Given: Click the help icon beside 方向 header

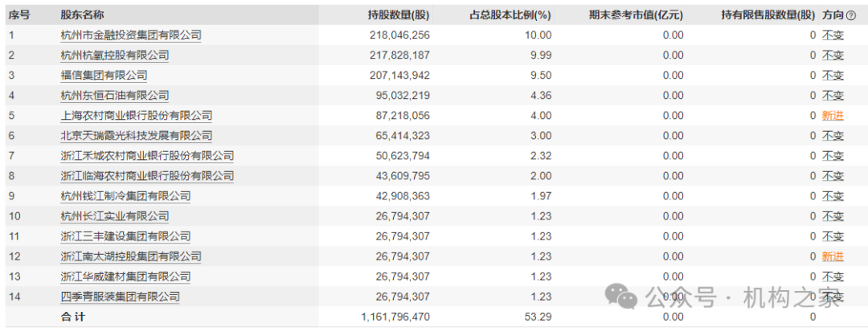Looking at the screenshot, I should pyautogui.click(x=850, y=15).
